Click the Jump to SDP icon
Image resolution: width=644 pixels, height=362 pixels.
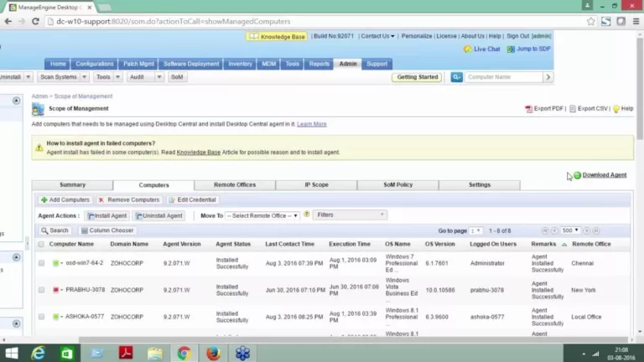coord(511,49)
